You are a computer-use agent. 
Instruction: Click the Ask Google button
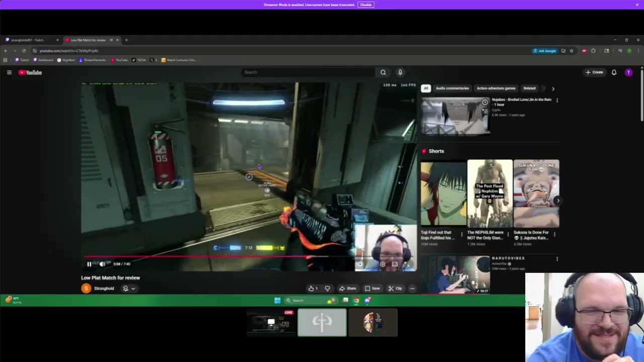tap(545, 51)
